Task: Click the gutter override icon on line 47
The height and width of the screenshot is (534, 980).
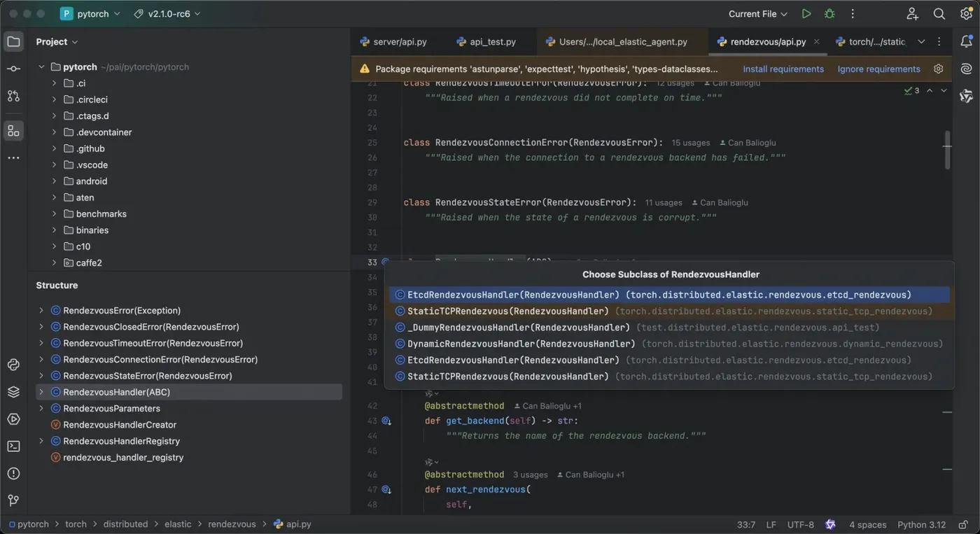Action: 386,489
